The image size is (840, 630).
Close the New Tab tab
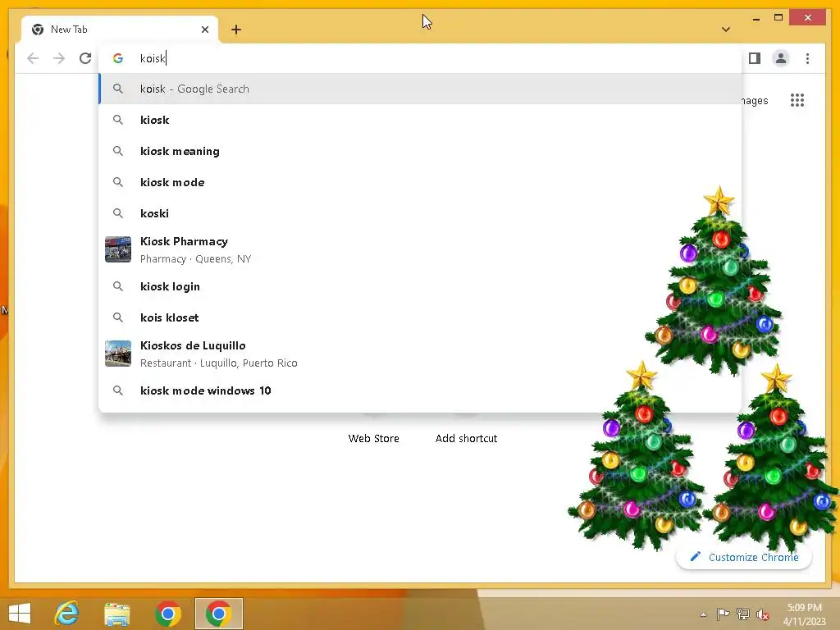point(204,30)
